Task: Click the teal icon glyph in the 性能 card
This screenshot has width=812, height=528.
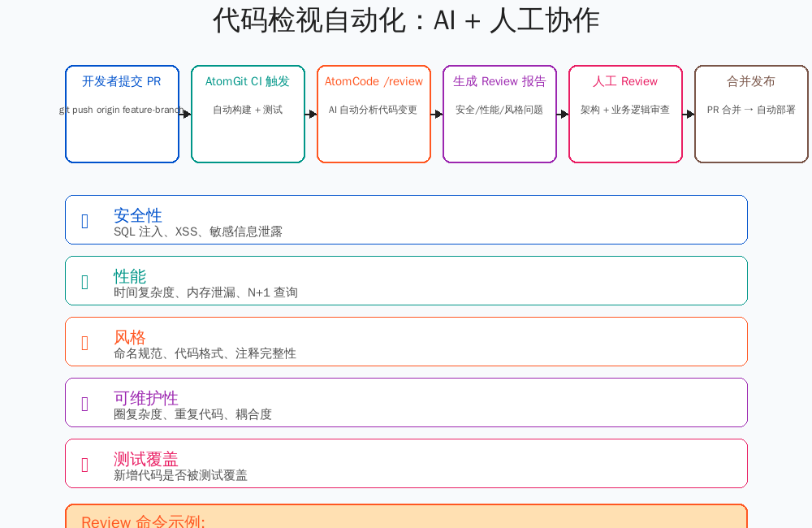Action: tap(85, 282)
